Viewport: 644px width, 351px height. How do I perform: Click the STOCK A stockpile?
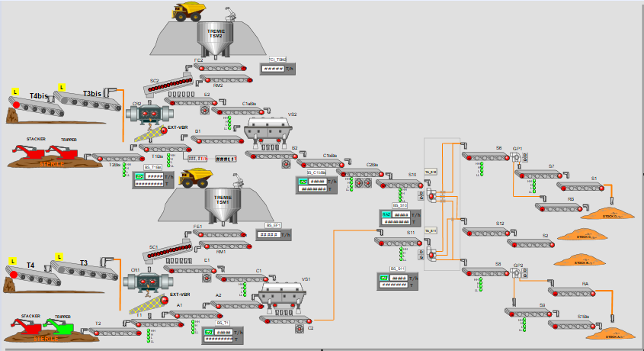[x=610, y=333]
